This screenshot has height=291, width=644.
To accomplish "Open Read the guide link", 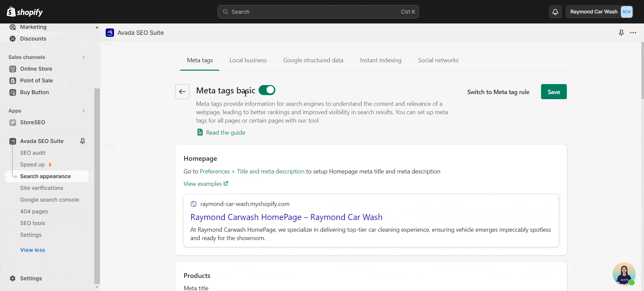I will point(225,133).
